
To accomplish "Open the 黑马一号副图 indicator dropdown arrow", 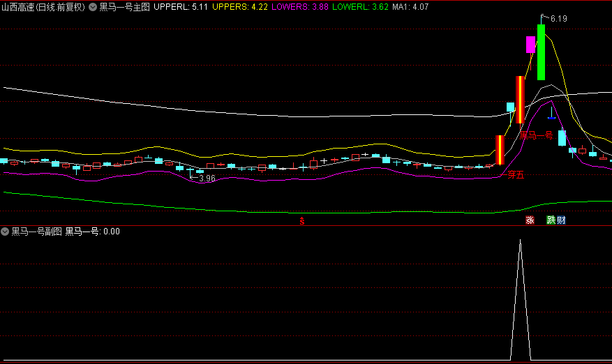I will click(5, 232).
